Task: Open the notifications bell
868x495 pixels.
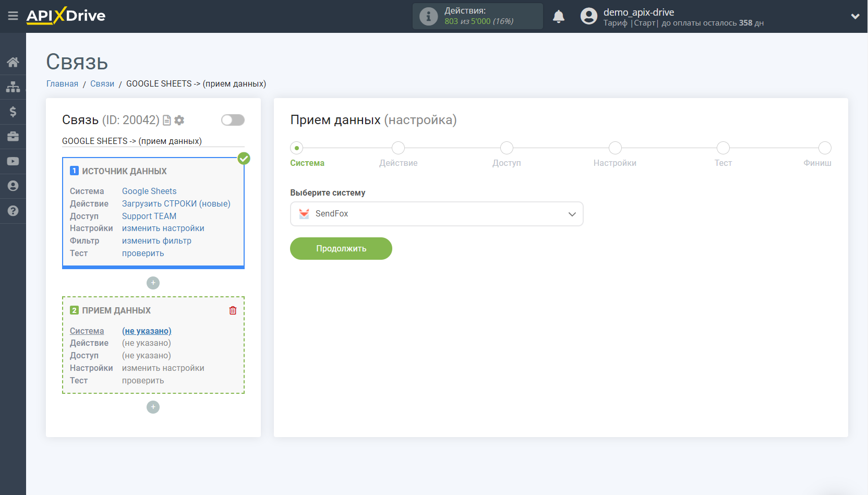Action: [559, 16]
